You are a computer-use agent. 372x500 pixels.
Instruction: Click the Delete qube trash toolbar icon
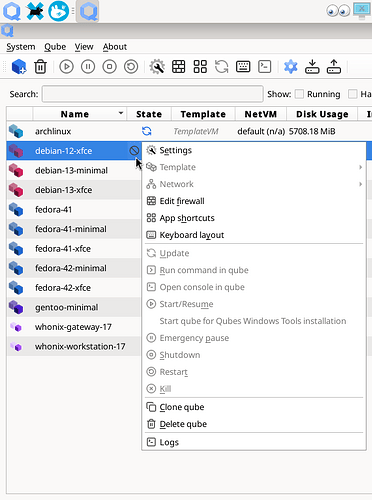(x=40, y=67)
